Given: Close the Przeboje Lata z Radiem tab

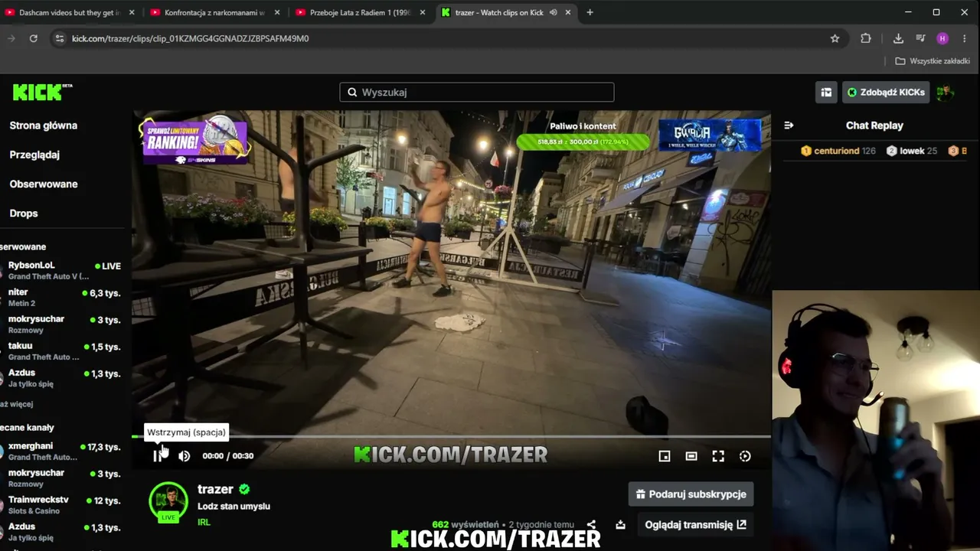Looking at the screenshot, I should (423, 12).
